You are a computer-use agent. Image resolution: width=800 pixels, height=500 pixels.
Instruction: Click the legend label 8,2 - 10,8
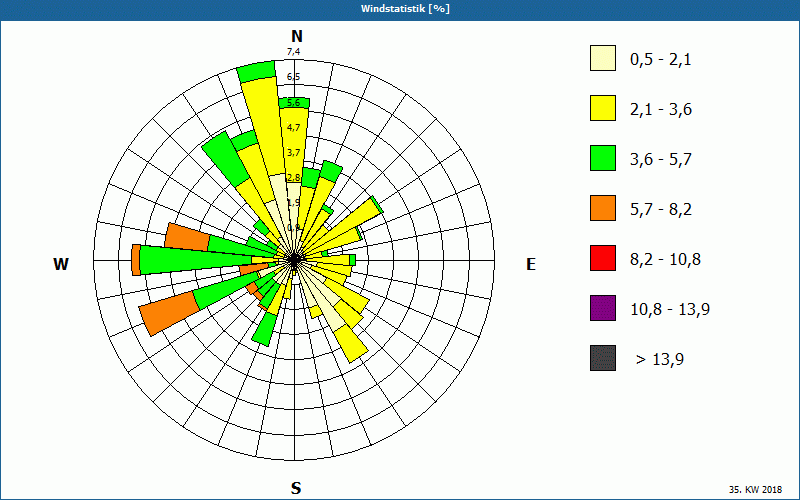point(665,260)
